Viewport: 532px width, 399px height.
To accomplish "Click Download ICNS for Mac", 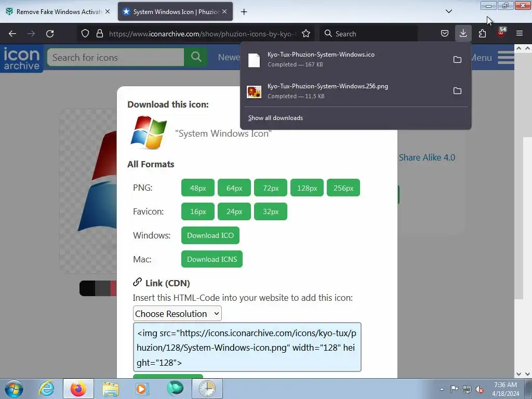I will click(212, 259).
